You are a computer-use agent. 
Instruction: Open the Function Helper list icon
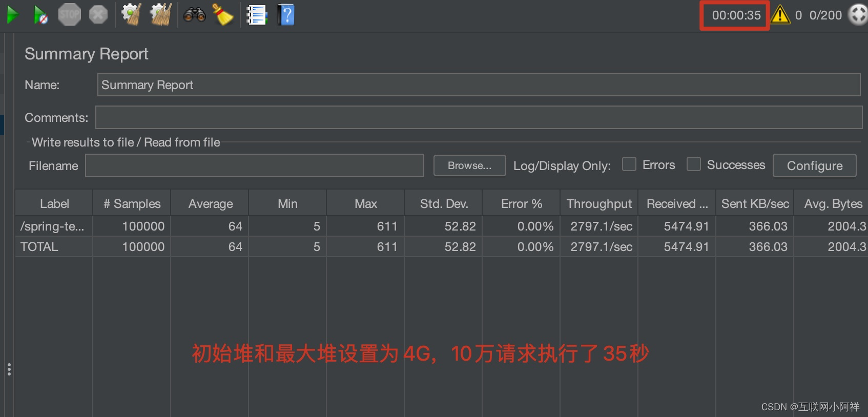[x=257, y=15]
